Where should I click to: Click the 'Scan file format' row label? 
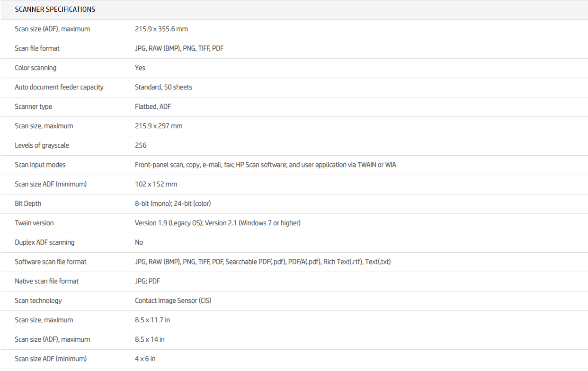tap(37, 48)
